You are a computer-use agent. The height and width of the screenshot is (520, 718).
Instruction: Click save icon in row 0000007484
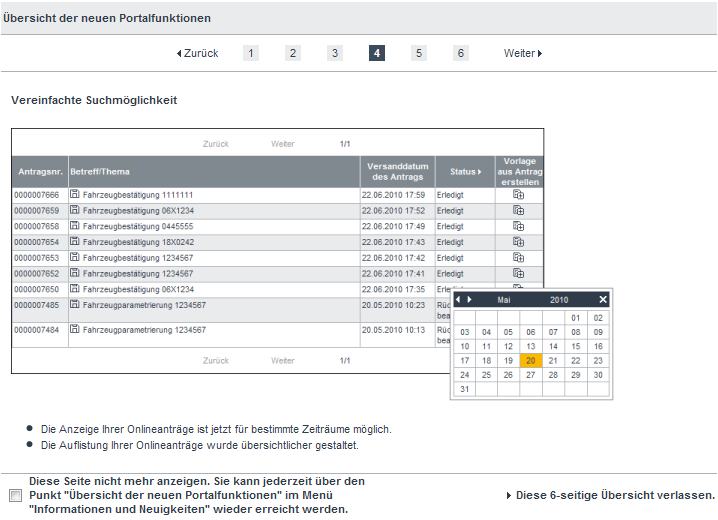tap(75, 329)
